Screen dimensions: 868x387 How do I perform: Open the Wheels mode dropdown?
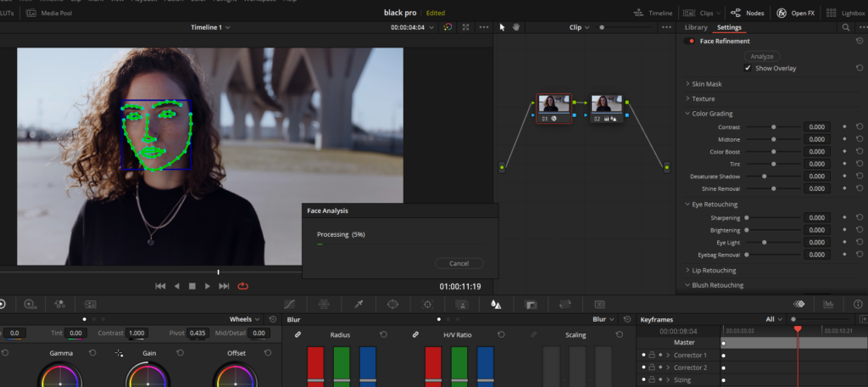click(245, 319)
